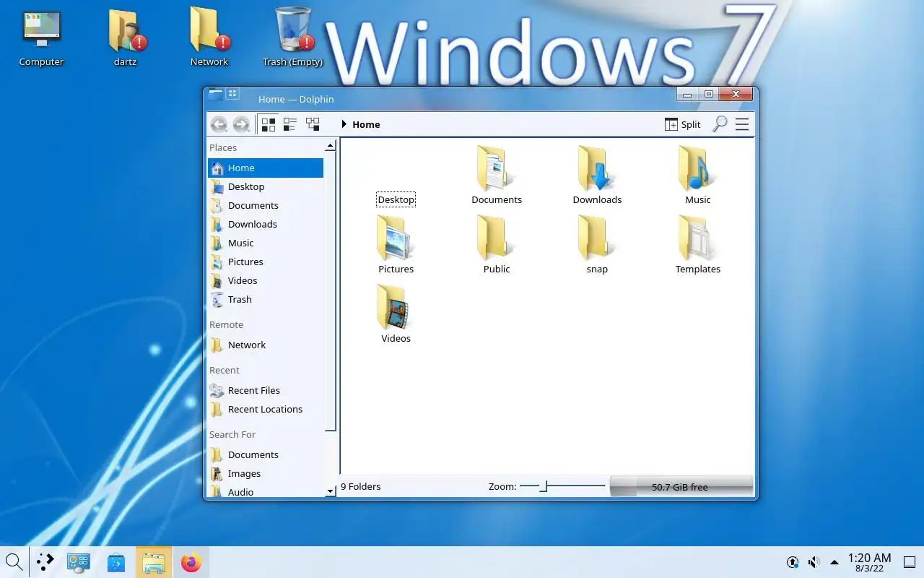Open Trash in Places sidebar
The width and height of the screenshot is (924, 578).
(266, 299)
